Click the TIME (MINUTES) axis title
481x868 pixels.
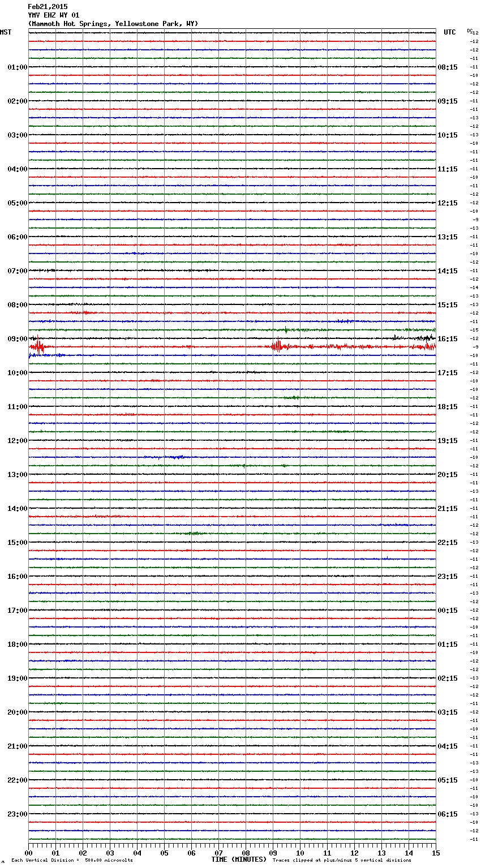point(239,860)
